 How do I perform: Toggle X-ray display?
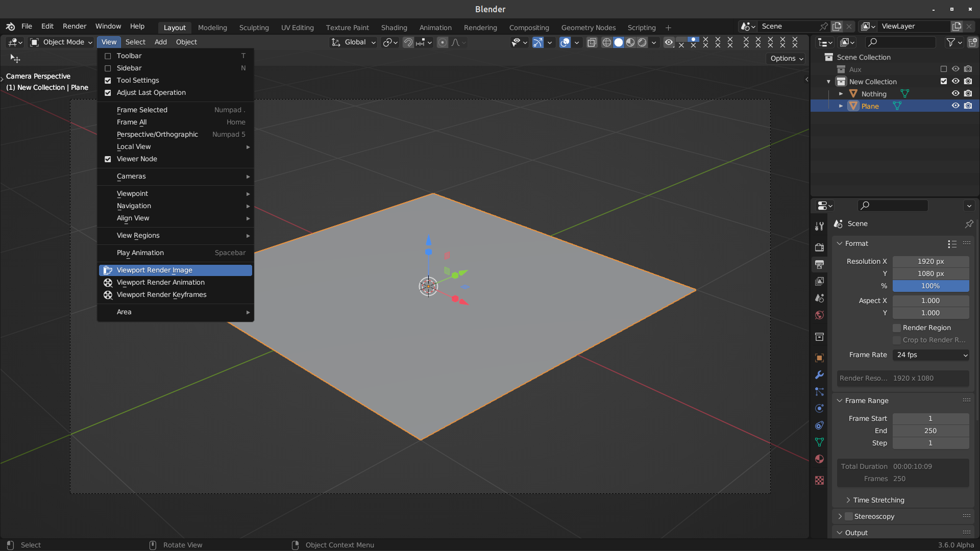tap(592, 42)
